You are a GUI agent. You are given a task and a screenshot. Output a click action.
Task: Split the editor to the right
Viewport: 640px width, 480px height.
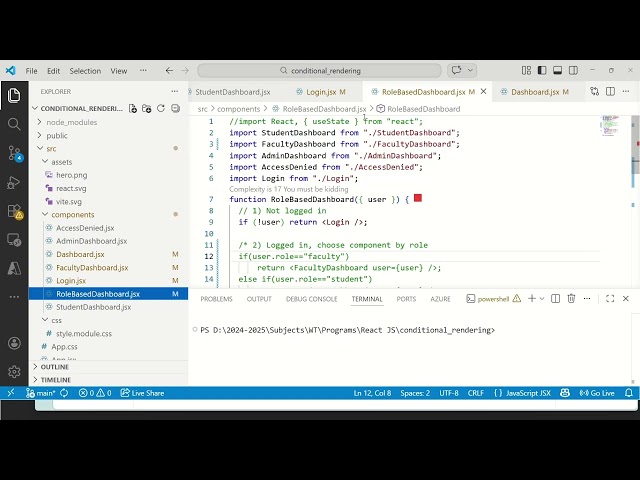click(x=611, y=91)
